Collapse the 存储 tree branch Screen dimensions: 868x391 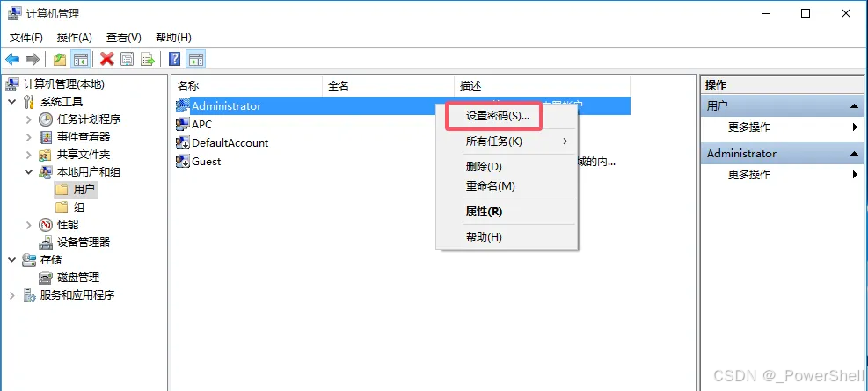(12, 260)
